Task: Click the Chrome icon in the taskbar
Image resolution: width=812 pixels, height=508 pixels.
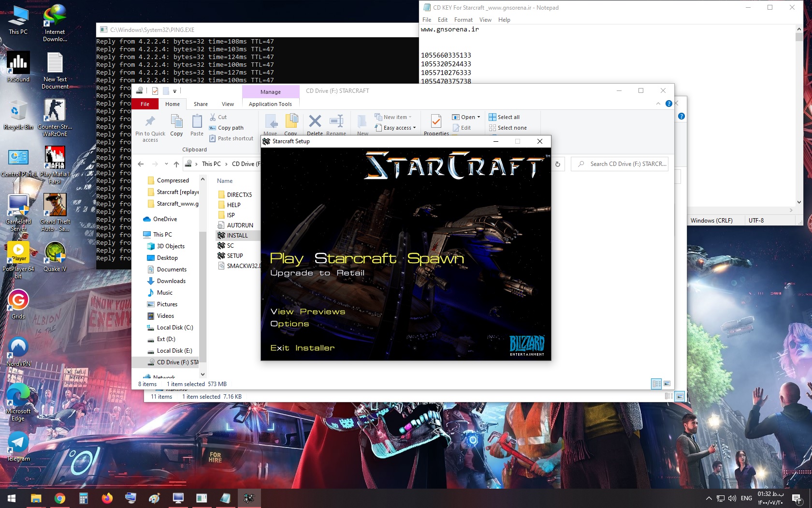Action: pyautogui.click(x=60, y=498)
